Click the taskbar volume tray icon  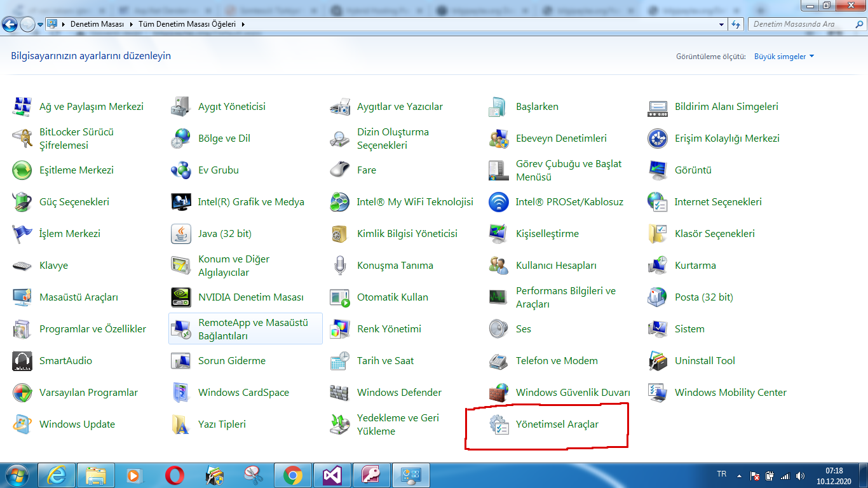point(800,475)
